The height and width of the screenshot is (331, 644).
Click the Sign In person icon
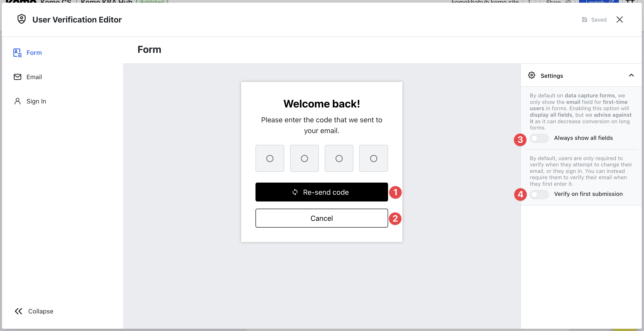[18, 101]
